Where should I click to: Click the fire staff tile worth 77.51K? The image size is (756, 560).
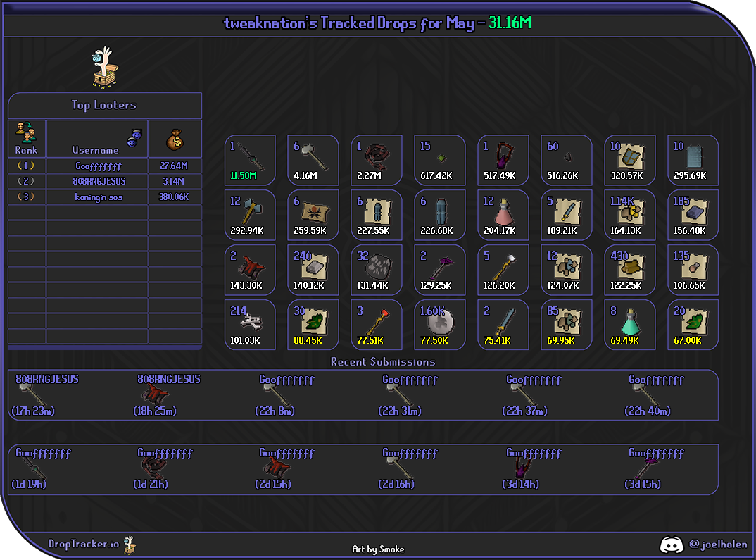pyautogui.click(x=376, y=325)
